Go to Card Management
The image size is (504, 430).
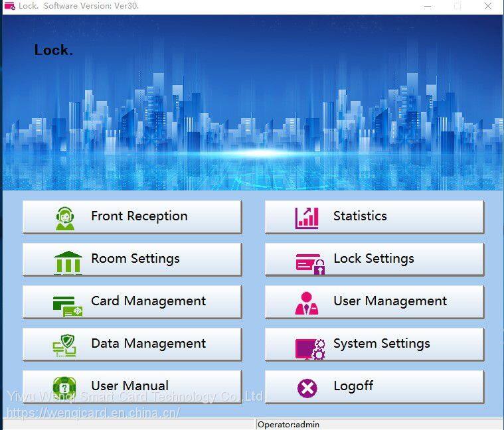point(148,301)
